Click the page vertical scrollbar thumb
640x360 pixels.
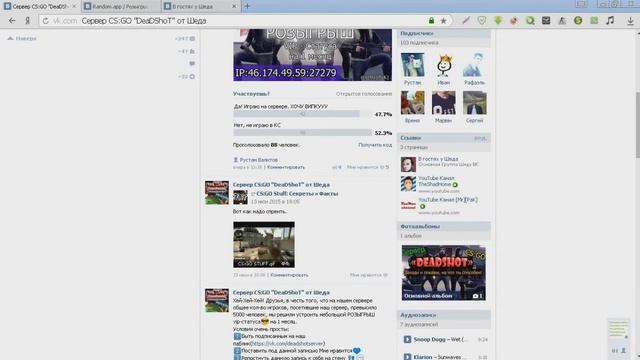pos(637,124)
